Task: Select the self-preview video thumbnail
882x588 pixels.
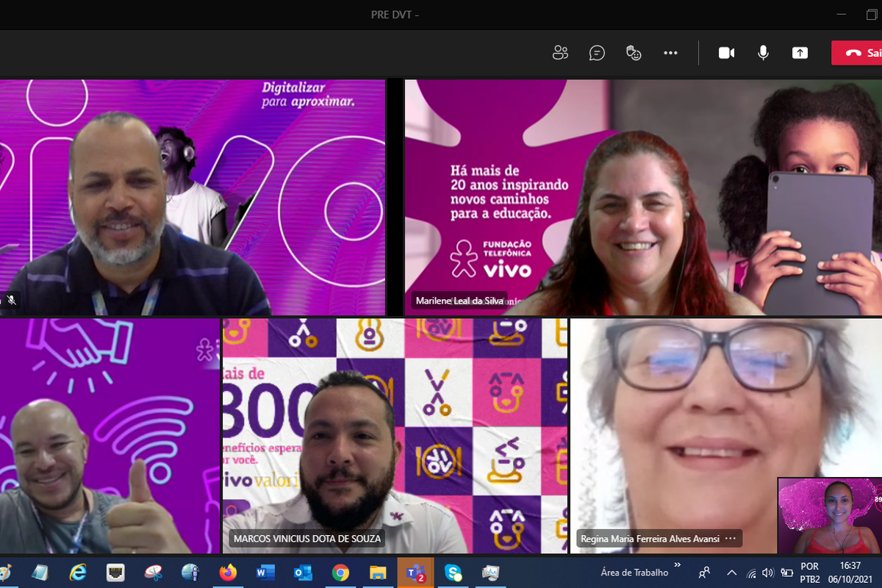Action: (x=830, y=515)
